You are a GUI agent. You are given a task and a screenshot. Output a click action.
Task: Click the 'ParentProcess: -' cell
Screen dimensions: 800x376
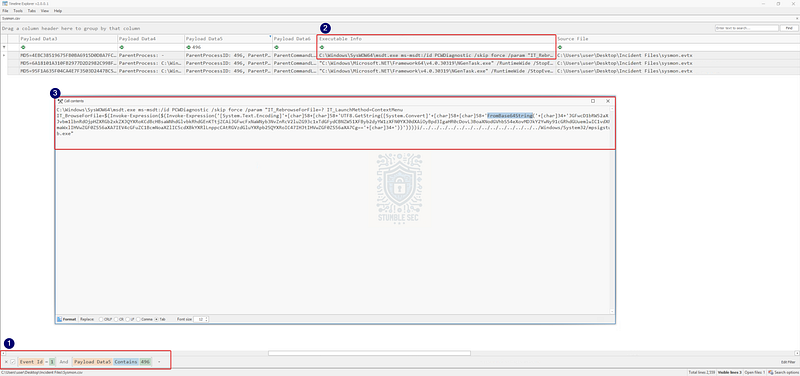coord(150,55)
